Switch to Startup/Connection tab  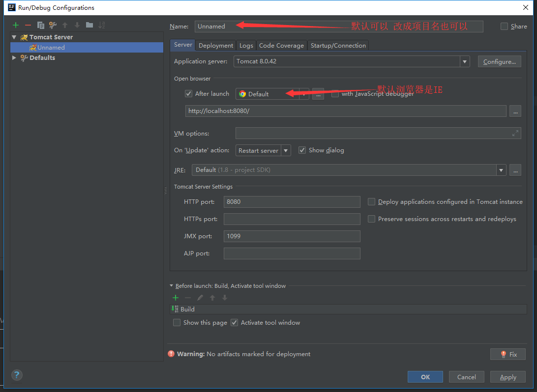click(338, 46)
